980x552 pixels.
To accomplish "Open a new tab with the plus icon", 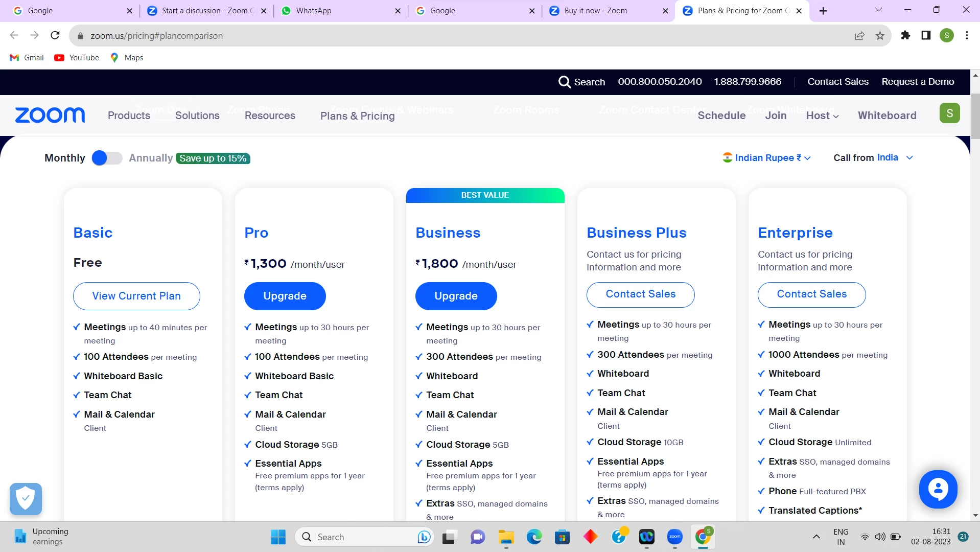I will click(x=823, y=11).
